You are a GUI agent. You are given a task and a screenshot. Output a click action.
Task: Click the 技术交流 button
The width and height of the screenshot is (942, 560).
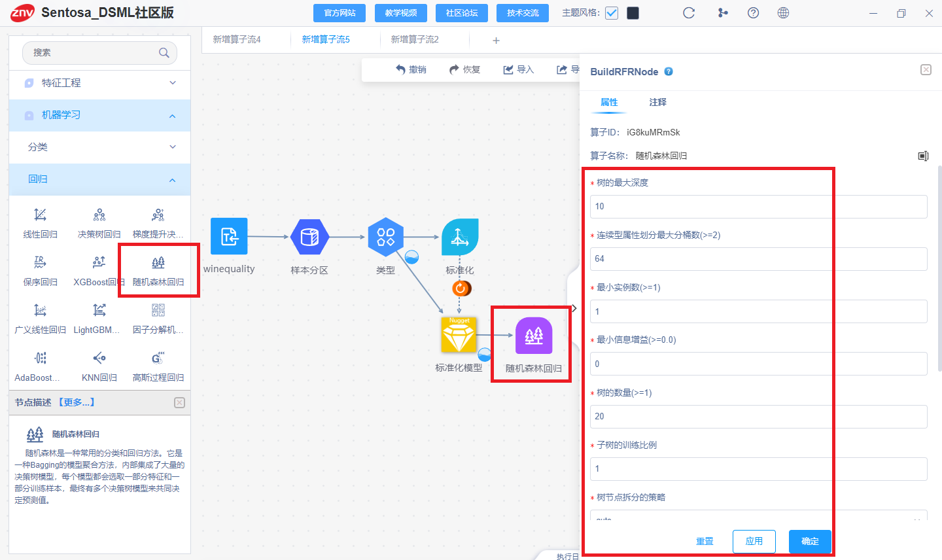coord(523,13)
